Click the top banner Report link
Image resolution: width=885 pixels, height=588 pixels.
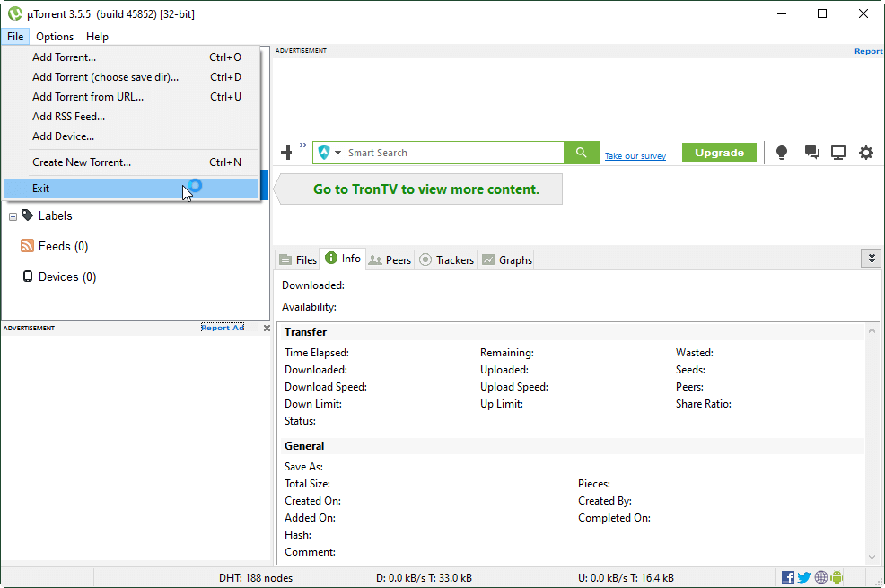click(868, 51)
